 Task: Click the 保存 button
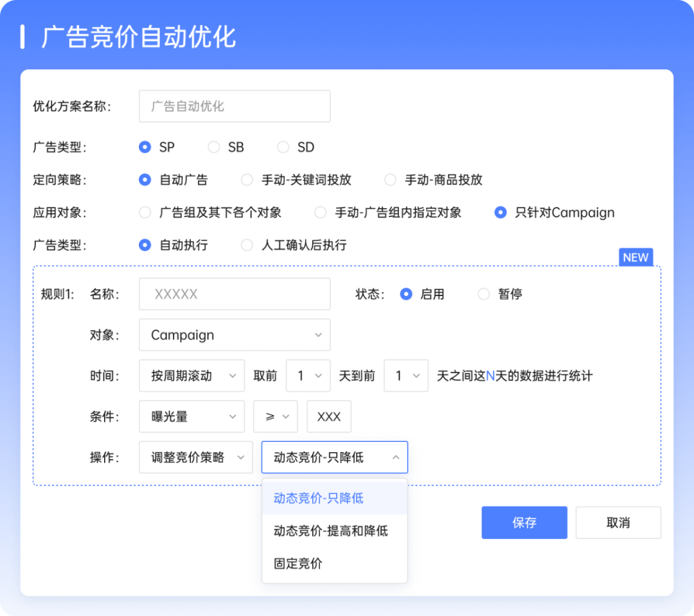click(524, 523)
